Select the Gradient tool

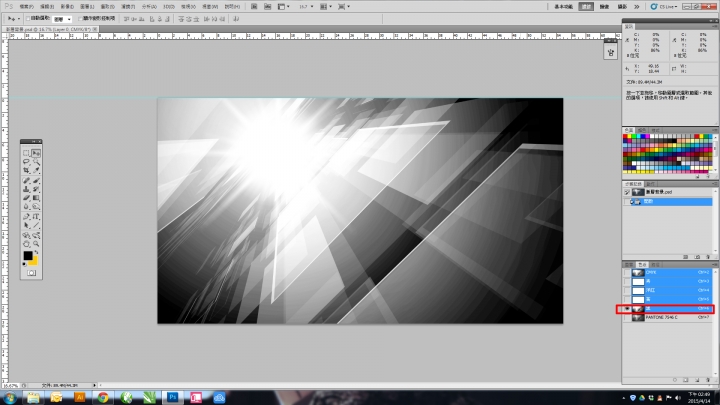tap(36, 198)
